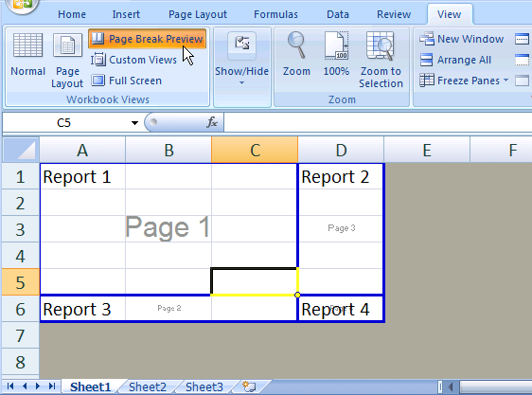The width and height of the screenshot is (532, 395).
Task: Open a New Window
Action: pos(461,39)
